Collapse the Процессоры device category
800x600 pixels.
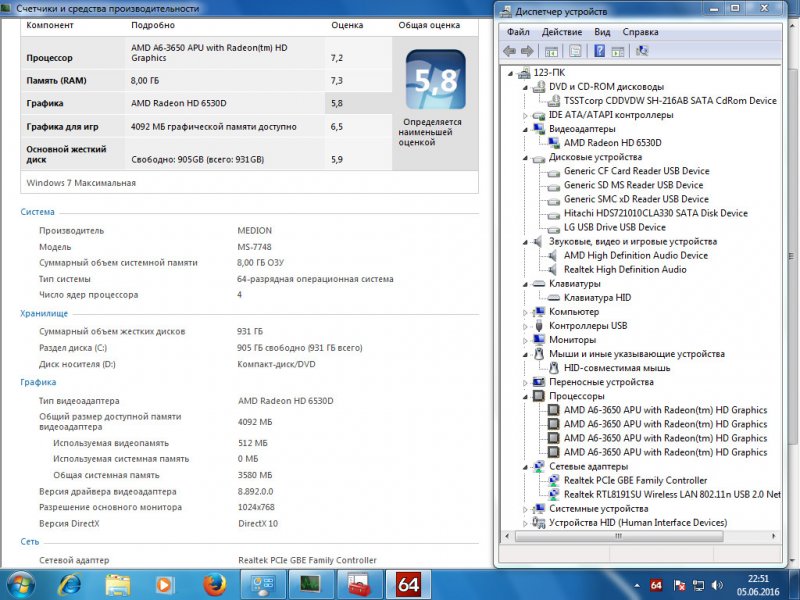(525, 396)
